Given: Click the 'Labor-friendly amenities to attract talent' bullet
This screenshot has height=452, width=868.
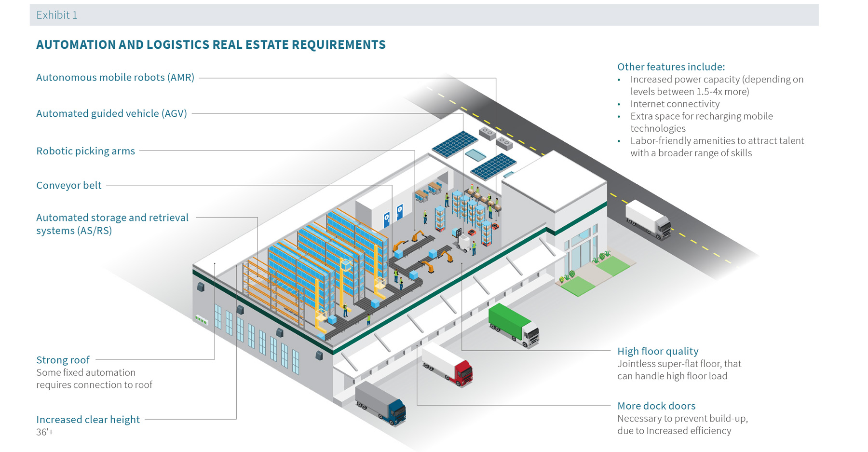Looking at the screenshot, I should (x=717, y=147).
